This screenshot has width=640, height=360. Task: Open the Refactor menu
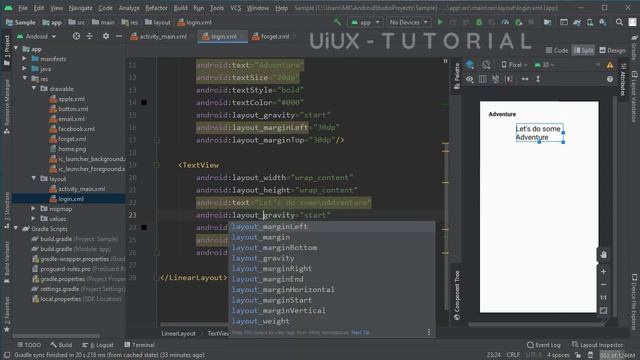coord(156,8)
